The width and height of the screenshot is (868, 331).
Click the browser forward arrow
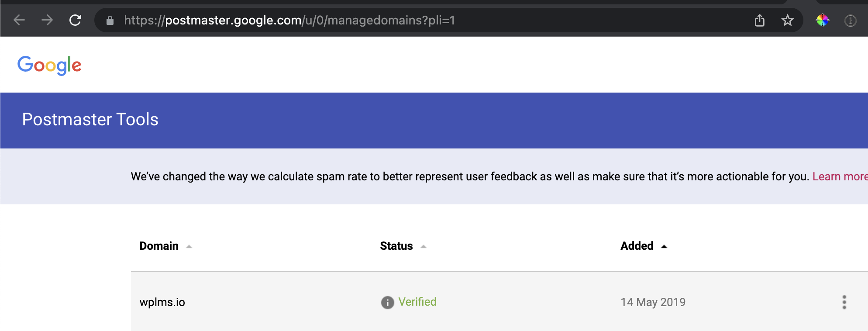[x=47, y=20]
